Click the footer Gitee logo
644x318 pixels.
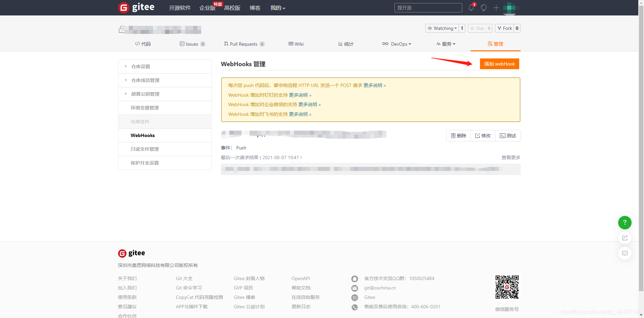click(131, 253)
